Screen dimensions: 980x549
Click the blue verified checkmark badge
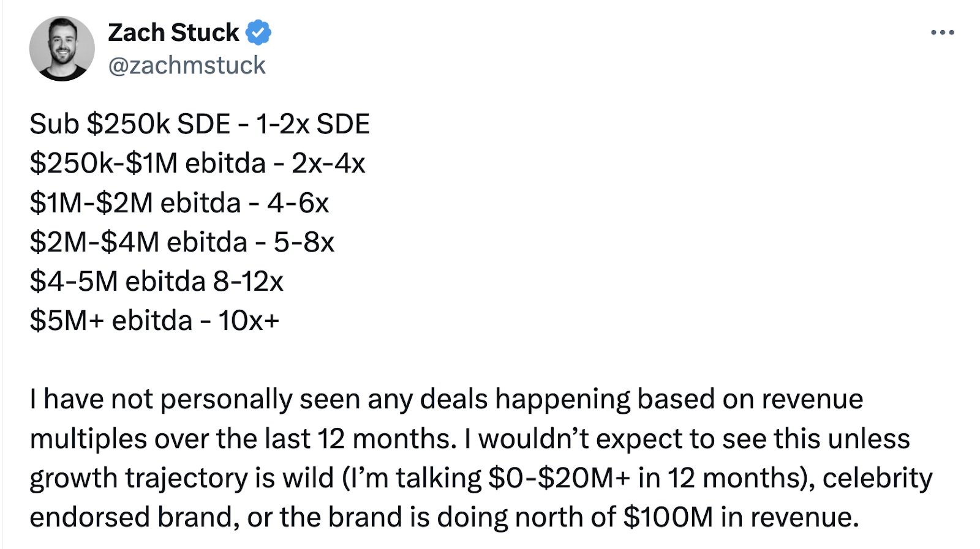[258, 32]
